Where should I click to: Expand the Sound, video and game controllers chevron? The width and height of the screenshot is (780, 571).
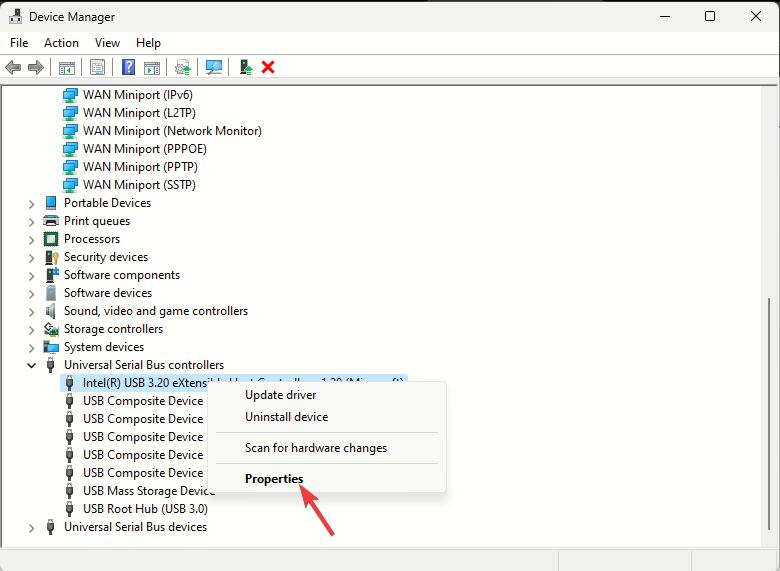pos(31,311)
